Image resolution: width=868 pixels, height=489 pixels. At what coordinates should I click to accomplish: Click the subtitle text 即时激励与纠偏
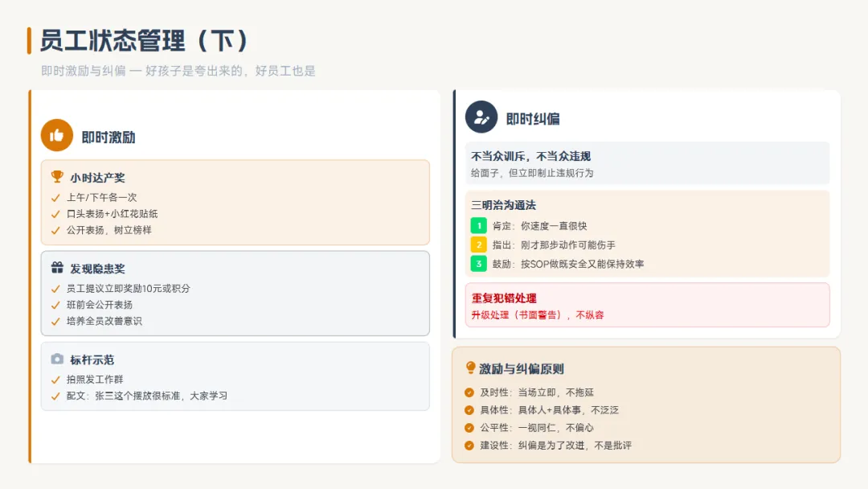82,71
